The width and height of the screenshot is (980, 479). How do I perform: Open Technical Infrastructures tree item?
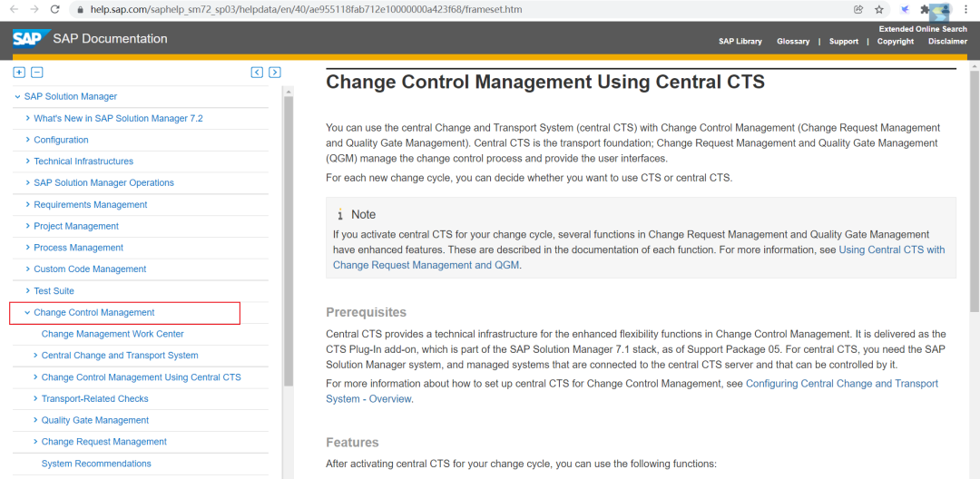[x=83, y=161]
